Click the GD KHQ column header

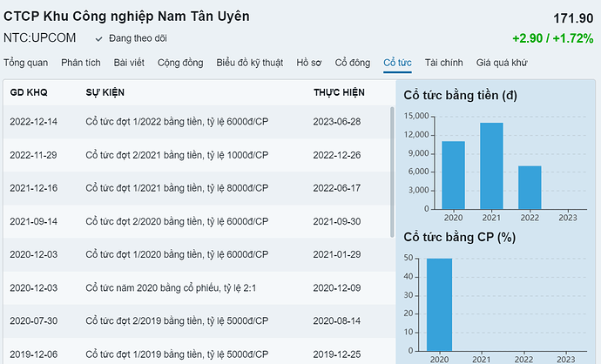point(29,92)
